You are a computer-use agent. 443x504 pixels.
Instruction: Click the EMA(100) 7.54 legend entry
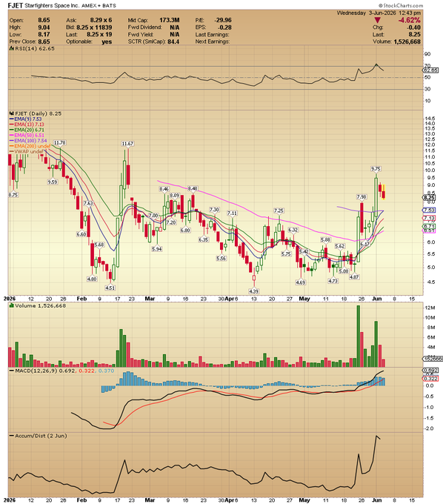(28, 141)
